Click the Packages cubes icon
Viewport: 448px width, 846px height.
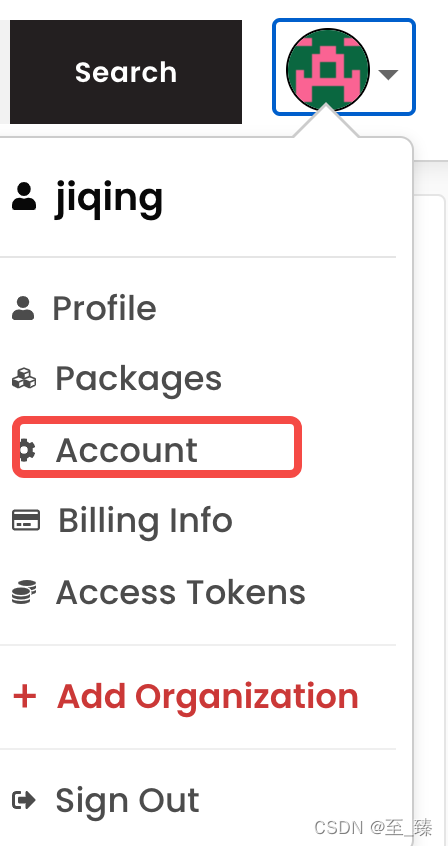tap(24, 379)
